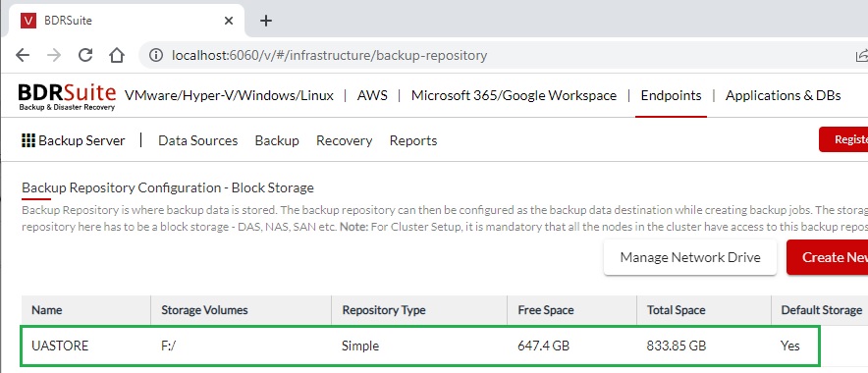
Task: Open the Backup Server grid icon
Action: click(27, 140)
